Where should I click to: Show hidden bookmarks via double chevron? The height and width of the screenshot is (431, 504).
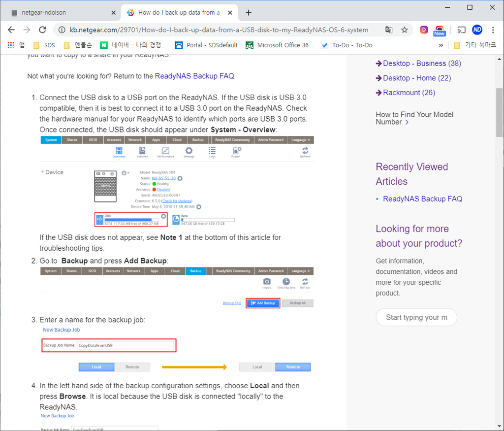(441, 45)
